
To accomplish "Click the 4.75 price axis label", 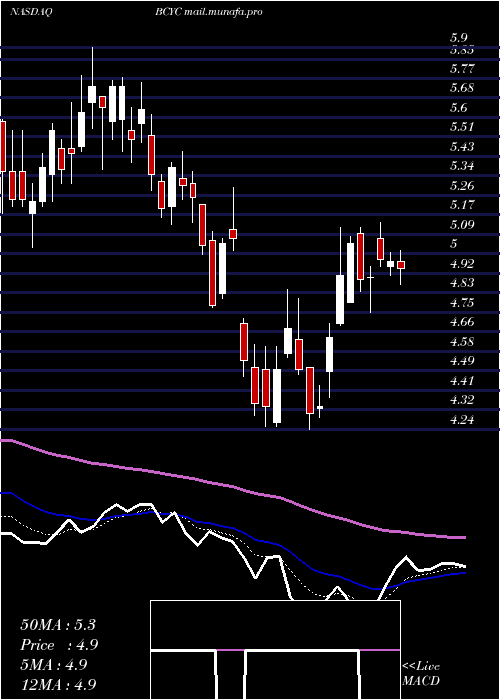I will pyautogui.click(x=462, y=302).
